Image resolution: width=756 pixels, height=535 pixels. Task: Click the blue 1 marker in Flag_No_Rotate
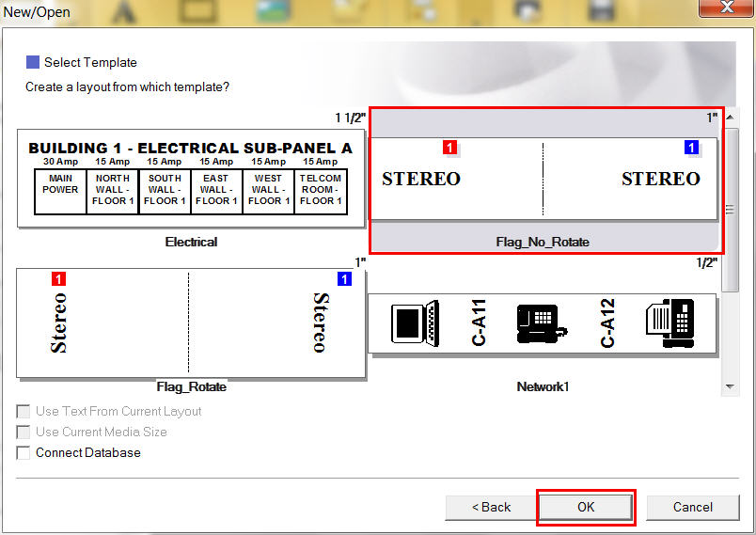coord(692,148)
